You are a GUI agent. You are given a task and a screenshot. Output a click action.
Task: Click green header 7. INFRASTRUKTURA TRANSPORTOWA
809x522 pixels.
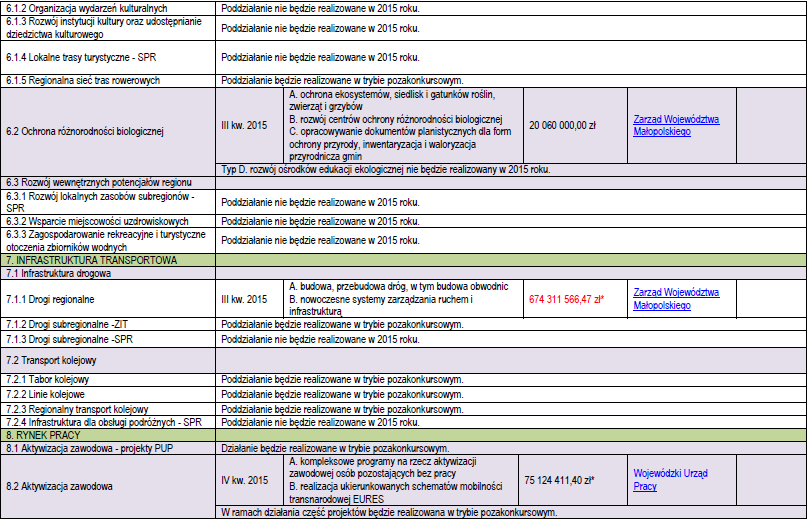(91, 260)
